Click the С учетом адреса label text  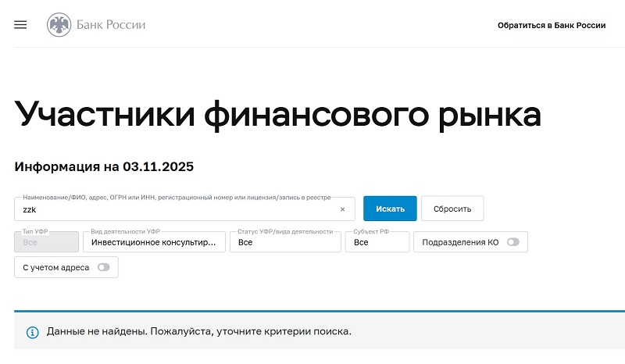click(55, 267)
